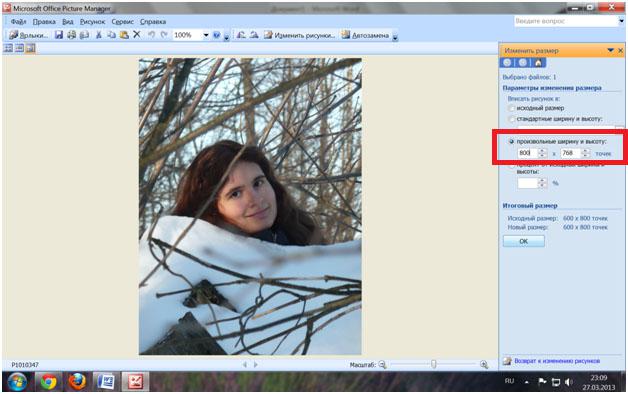
Task: Open the 100% zoom dropdown arrow
Action: (x=206, y=35)
